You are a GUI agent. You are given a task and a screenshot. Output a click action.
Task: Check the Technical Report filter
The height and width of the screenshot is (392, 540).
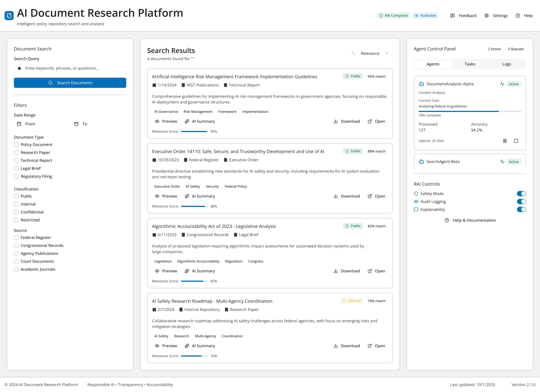pyautogui.click(x=16, y=160)
